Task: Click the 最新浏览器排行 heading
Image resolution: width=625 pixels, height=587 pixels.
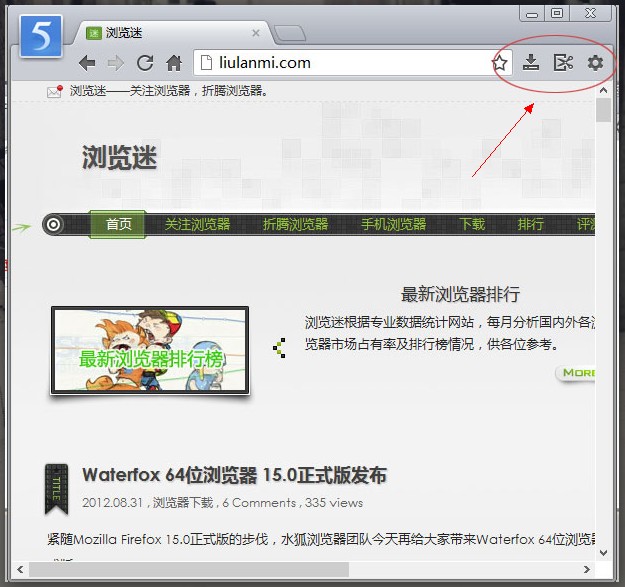Action: click(x=460, y=294)
